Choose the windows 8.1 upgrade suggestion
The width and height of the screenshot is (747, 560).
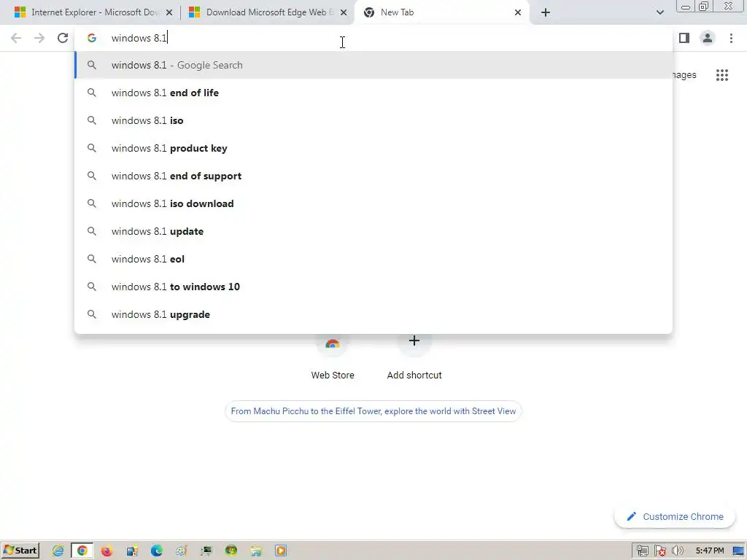point(373,314)
